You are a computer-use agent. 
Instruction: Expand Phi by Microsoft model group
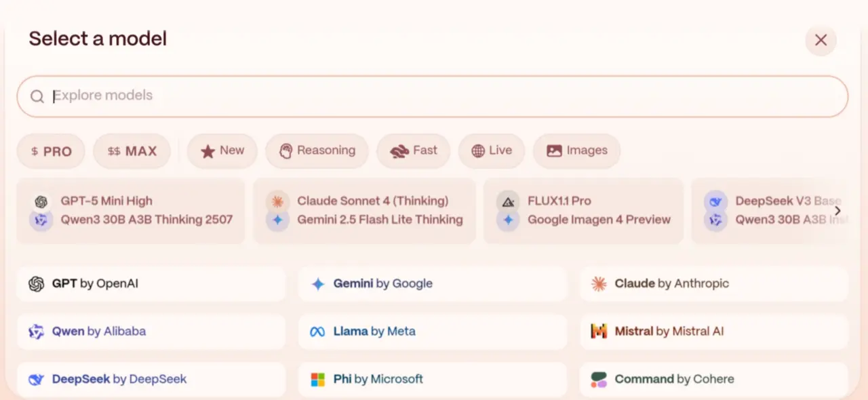point(433,379)
